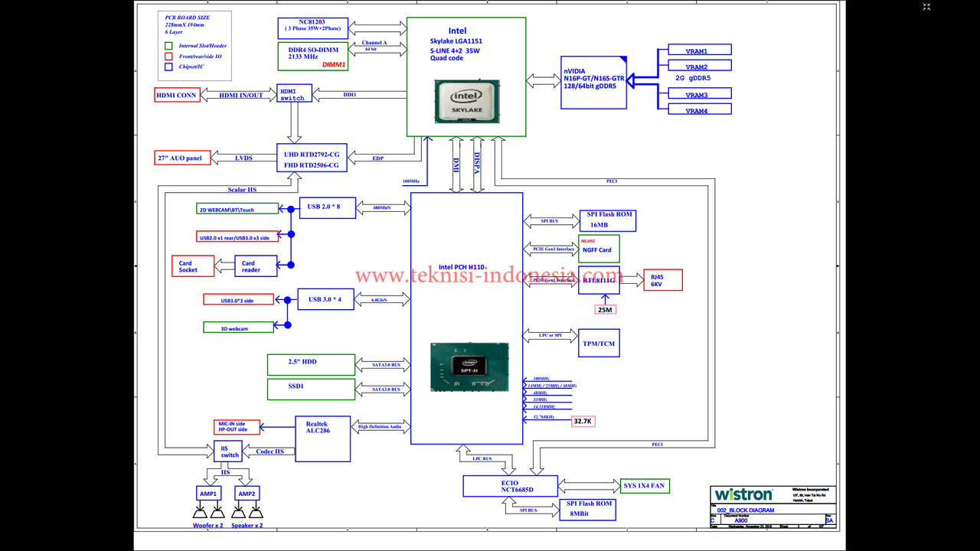Click the 4.8Gb/S arrow label
The width and height of the screenshot is (980, 551).
(x=379, y=300)
